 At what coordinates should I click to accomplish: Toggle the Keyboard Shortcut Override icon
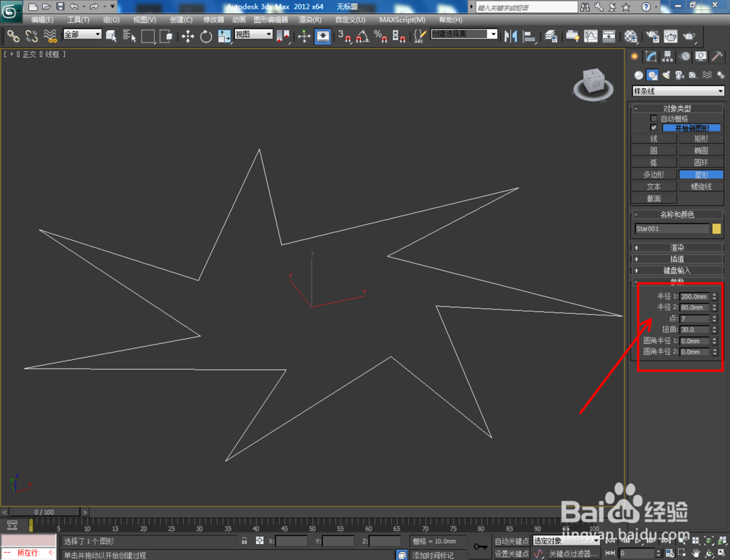tap(323, 36)
